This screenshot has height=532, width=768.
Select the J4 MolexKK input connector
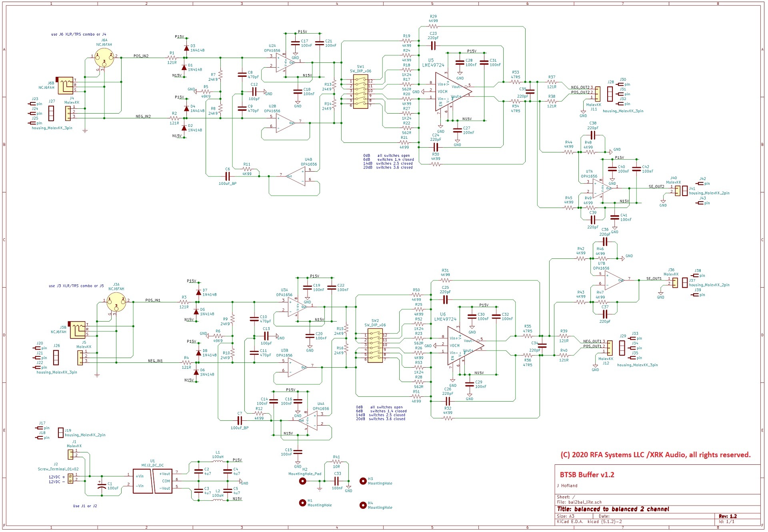68,113
